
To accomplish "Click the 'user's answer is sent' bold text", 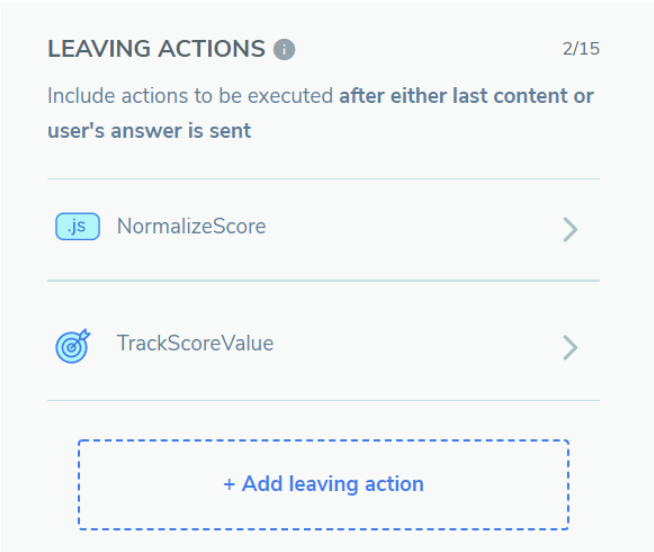I will 149,131.
